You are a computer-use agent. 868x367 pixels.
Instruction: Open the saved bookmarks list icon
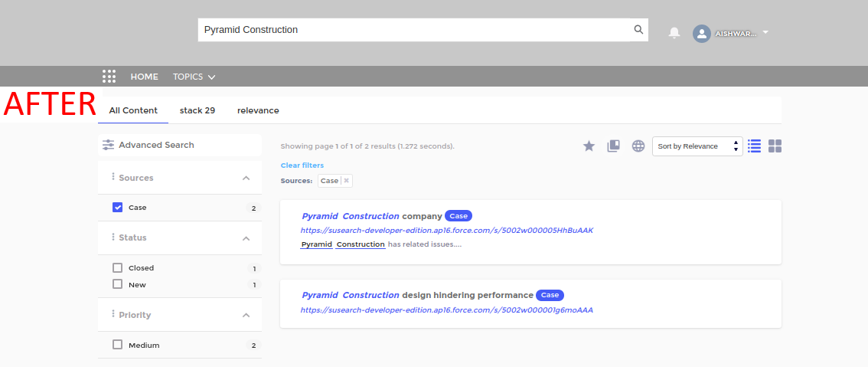(613, 146)
